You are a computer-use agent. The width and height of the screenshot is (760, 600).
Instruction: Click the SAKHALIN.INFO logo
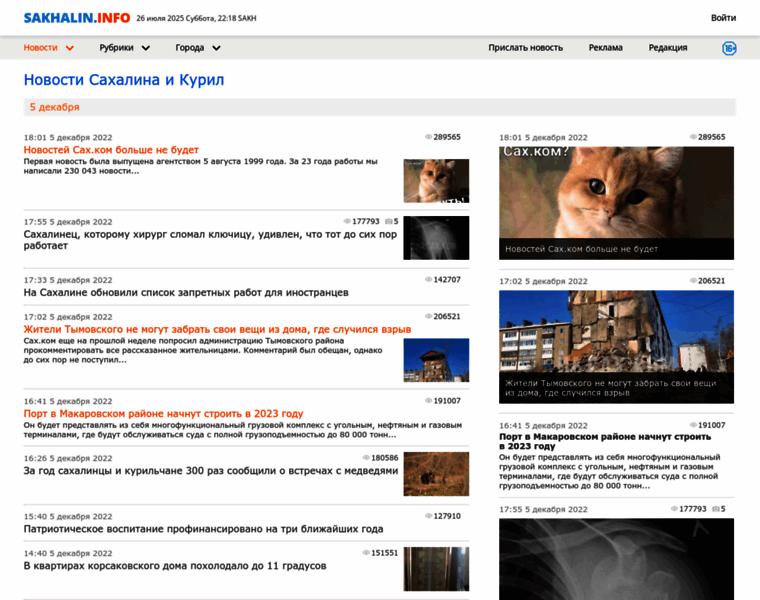pos(77,18)
